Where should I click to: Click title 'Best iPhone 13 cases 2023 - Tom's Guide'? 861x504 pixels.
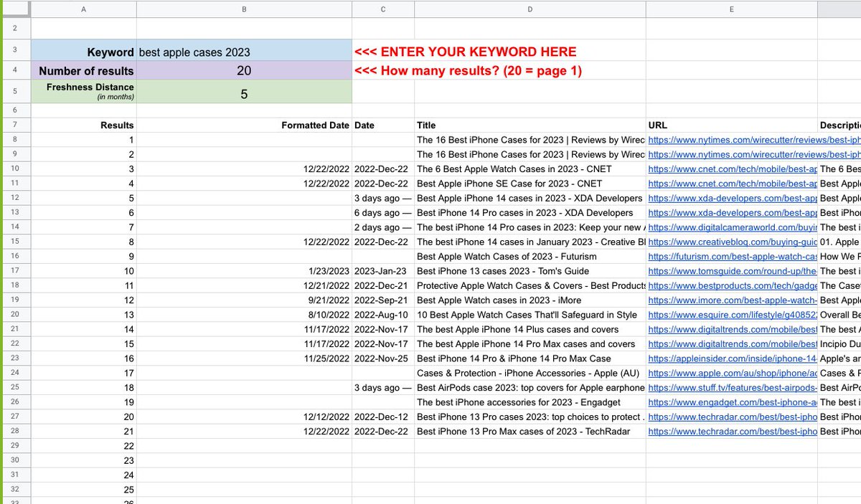click(x=503, y=271)
